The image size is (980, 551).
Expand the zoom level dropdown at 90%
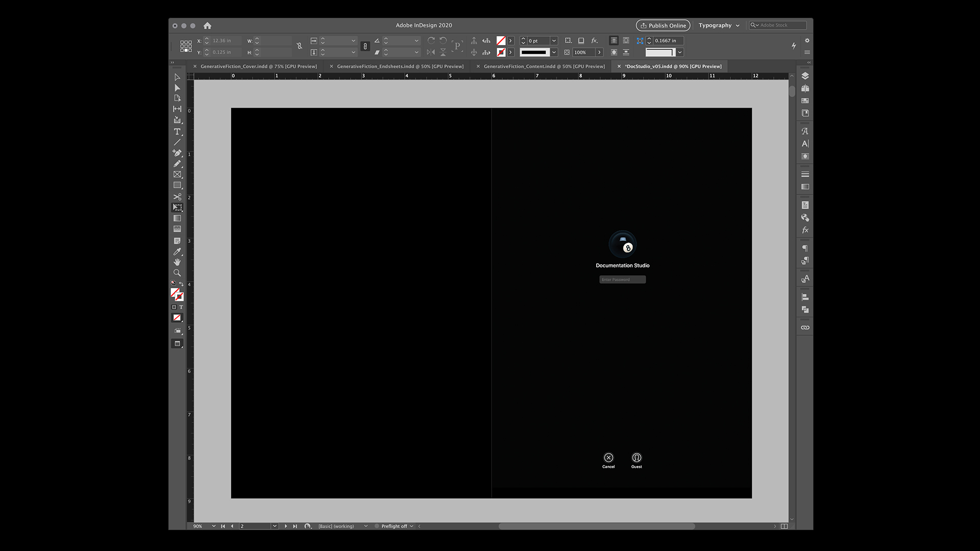coord(213,526)
